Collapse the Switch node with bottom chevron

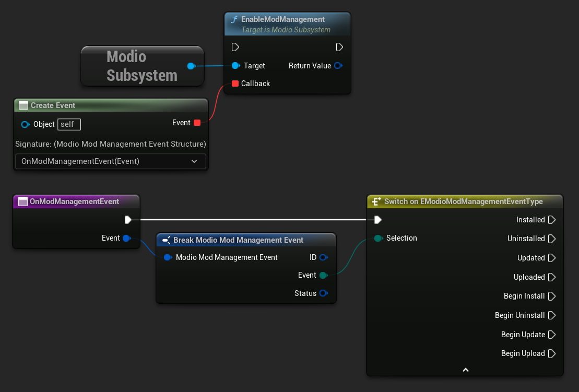pyautogui.click(x=466, y=370)
